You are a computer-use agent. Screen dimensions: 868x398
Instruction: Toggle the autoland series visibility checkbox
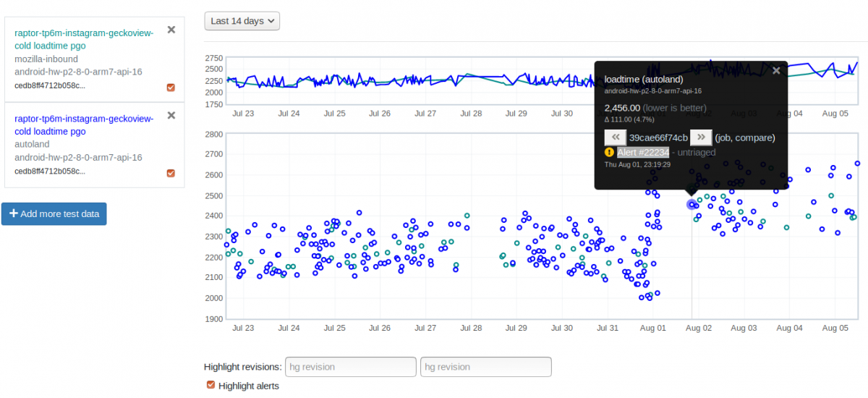(171, 173)
